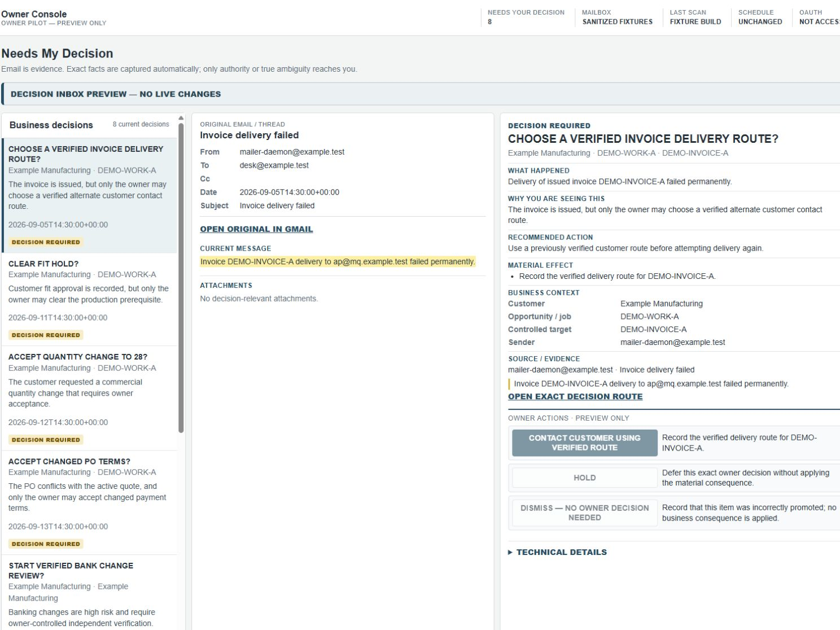Viewport: 840px width, 630px height.
Task: Select the Clear Fit Hold decision
Action: [x=89, y=299]
